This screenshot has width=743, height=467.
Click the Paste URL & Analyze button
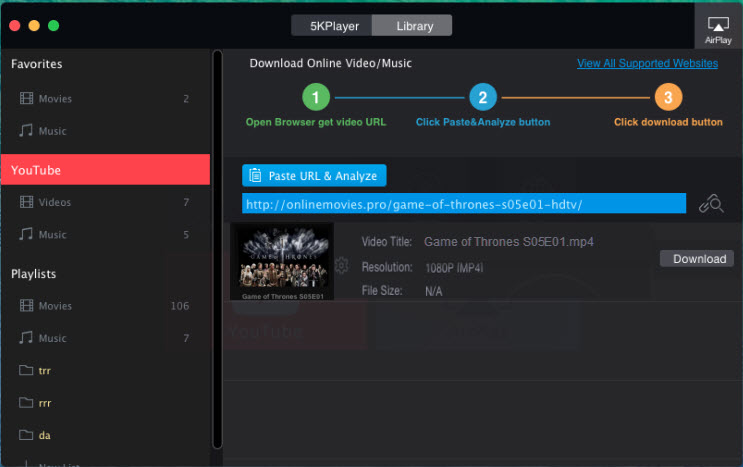(314, 176)
